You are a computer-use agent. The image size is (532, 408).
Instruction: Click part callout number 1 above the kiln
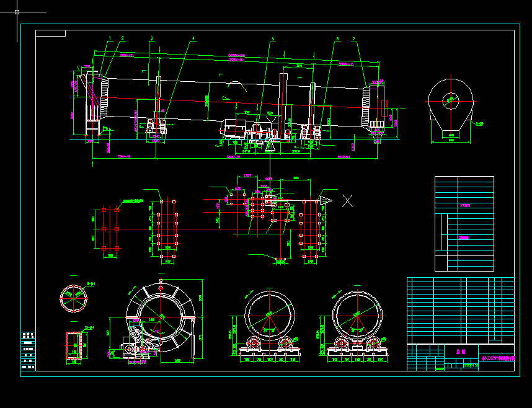tap(110, 38)
